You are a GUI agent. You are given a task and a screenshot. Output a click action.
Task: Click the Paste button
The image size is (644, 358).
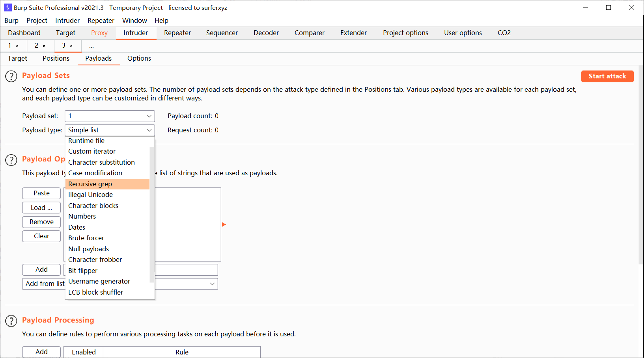41,193
